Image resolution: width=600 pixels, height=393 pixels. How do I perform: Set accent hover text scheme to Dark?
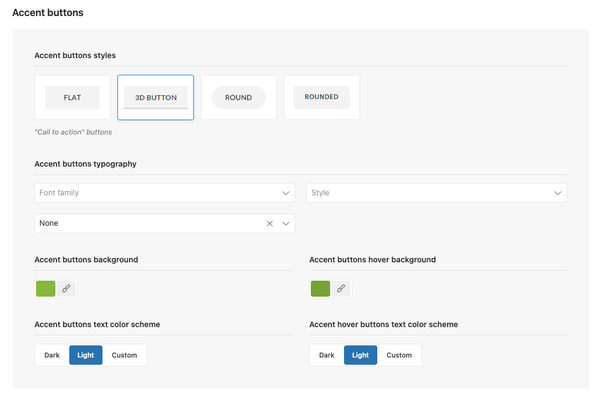(327, 355)
